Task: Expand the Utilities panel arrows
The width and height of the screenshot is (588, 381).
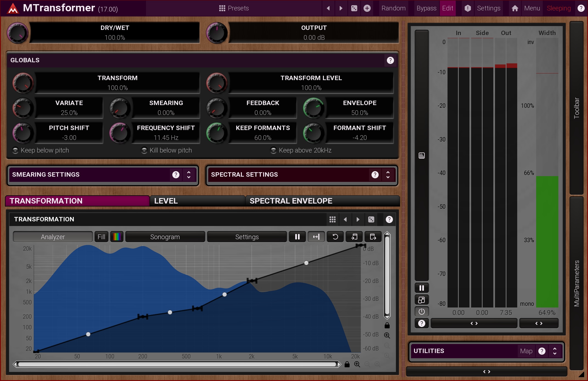Action: tap(555, 351)
